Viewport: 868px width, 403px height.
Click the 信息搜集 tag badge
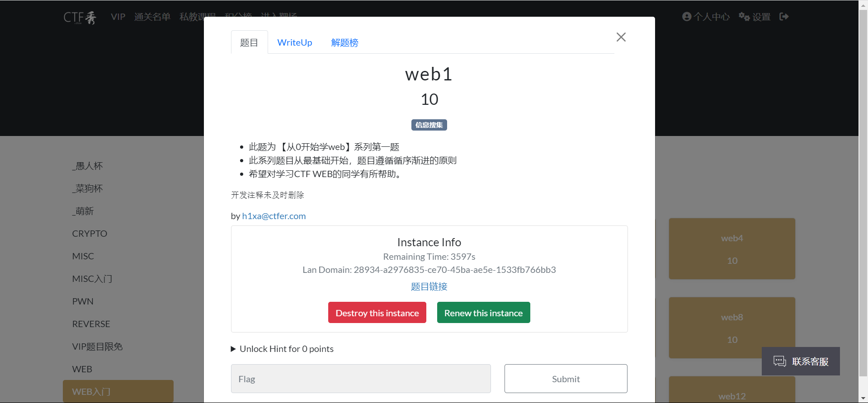coord(429,125)
